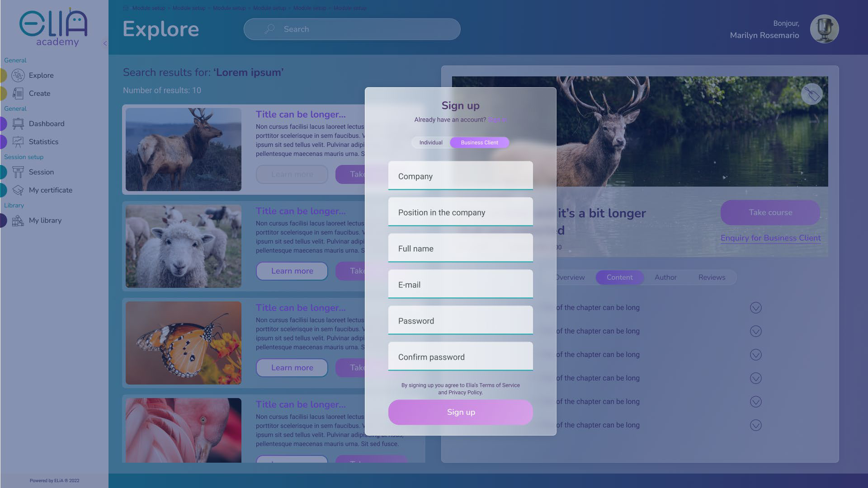This screenshot has width=868, height=488.
Task: Click the Explore compass icon in sidebar
Action: pos(18,75)
